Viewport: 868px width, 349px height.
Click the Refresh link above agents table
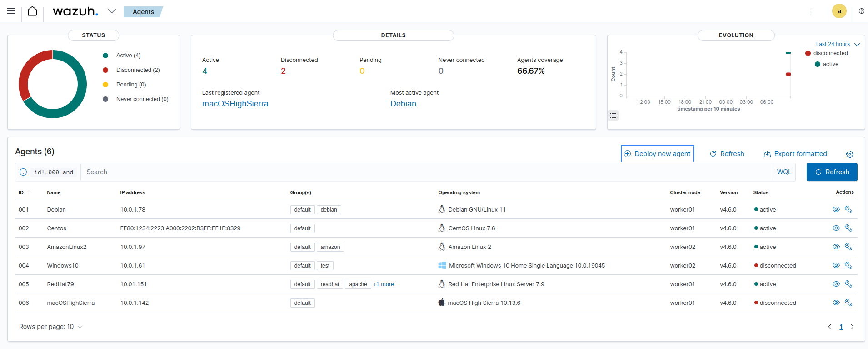point(727,154)
